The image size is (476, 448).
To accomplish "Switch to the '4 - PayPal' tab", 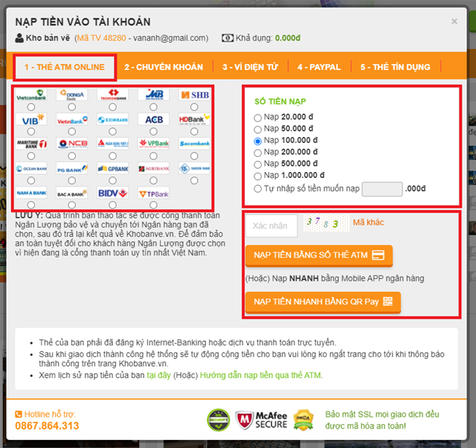I will click(319, 67).
